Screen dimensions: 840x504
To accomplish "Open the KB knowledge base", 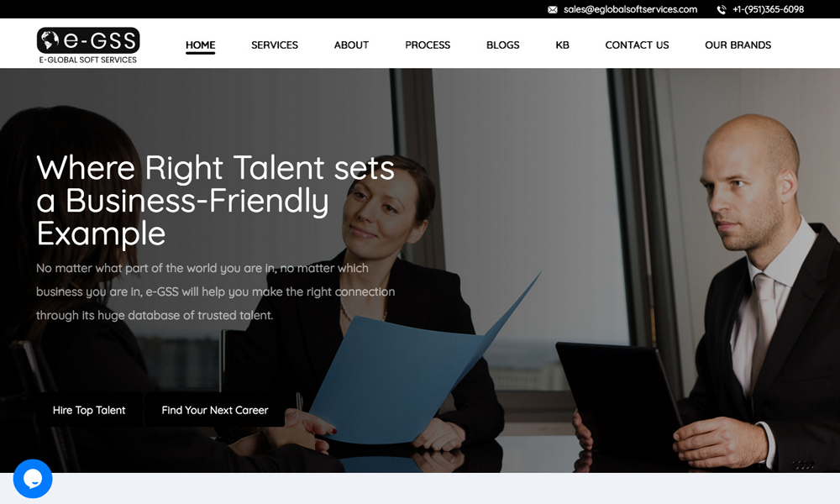I will pos(562,45).
